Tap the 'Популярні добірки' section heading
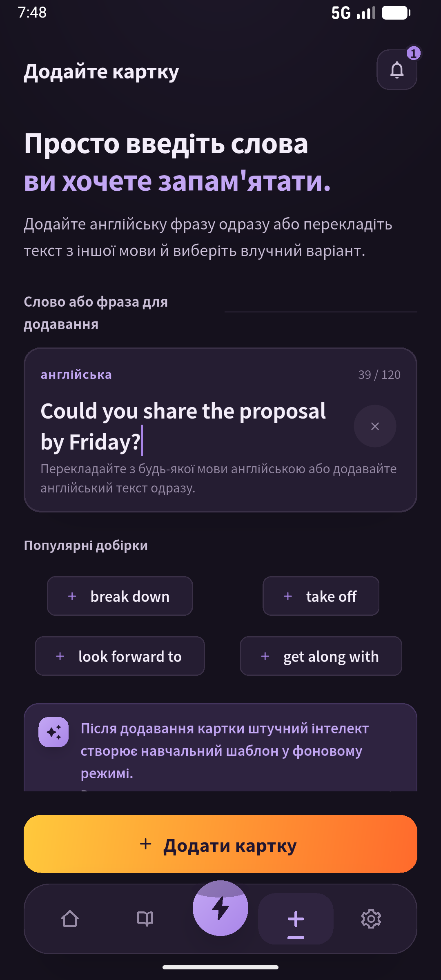 (x=86, y=546)
